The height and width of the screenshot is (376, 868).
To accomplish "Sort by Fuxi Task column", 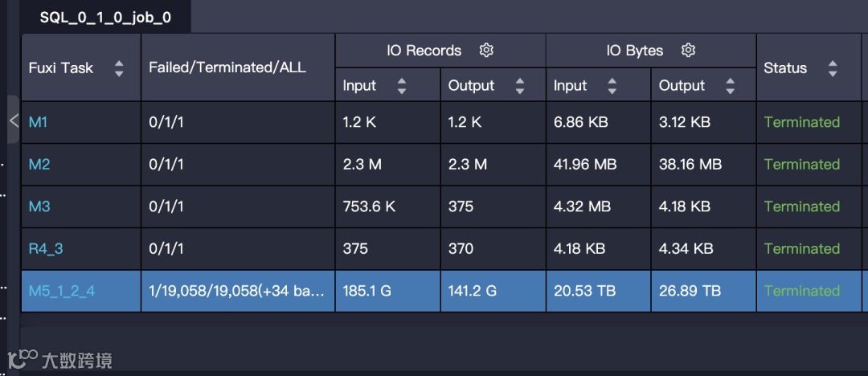I will click(119, 68).
